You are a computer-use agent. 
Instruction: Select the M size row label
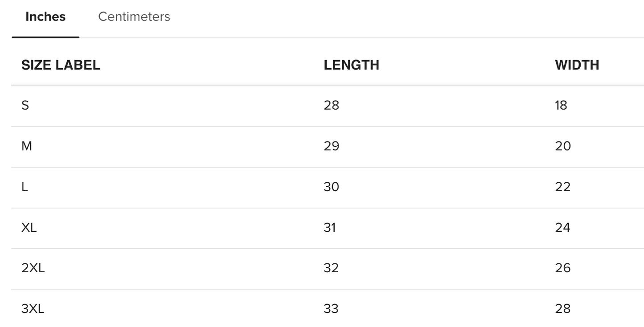click(27, 146)
